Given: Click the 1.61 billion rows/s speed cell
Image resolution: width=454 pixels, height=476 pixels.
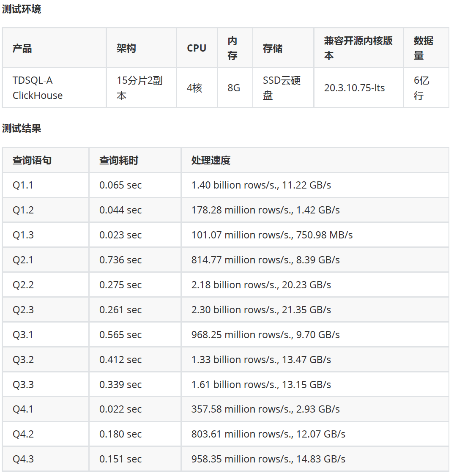Looking at the screenshot, I should (315, 384).
